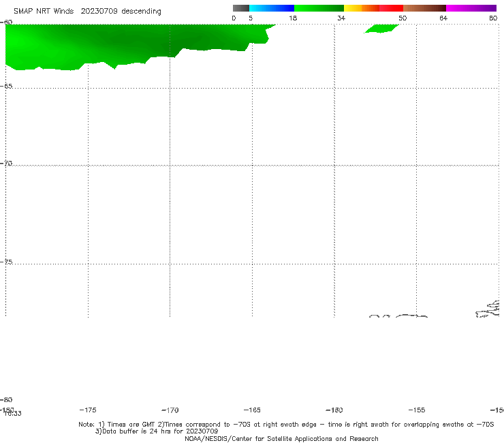The image size is (504, 443).
Task: Click the cyan-blue segment of the color bar
Action: coord(272,8)
